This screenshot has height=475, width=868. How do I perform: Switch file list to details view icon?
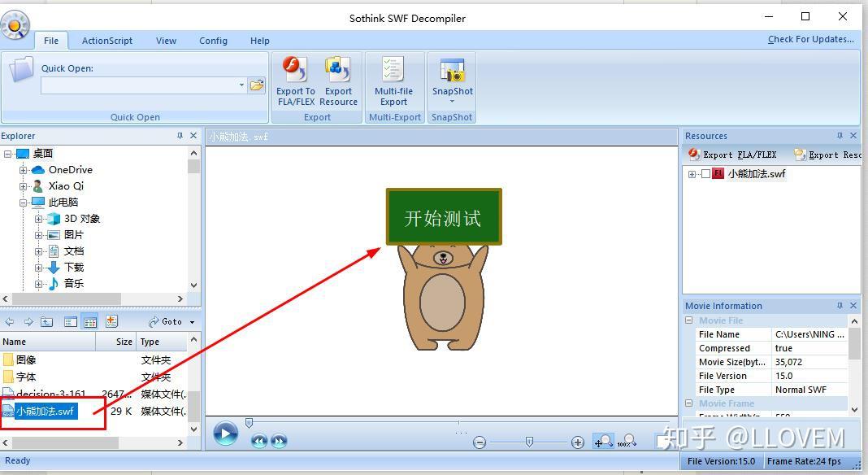89,321
